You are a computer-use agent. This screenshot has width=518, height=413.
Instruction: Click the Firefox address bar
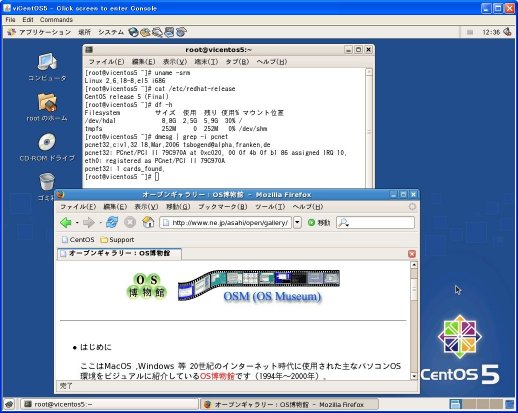[225, 223]
